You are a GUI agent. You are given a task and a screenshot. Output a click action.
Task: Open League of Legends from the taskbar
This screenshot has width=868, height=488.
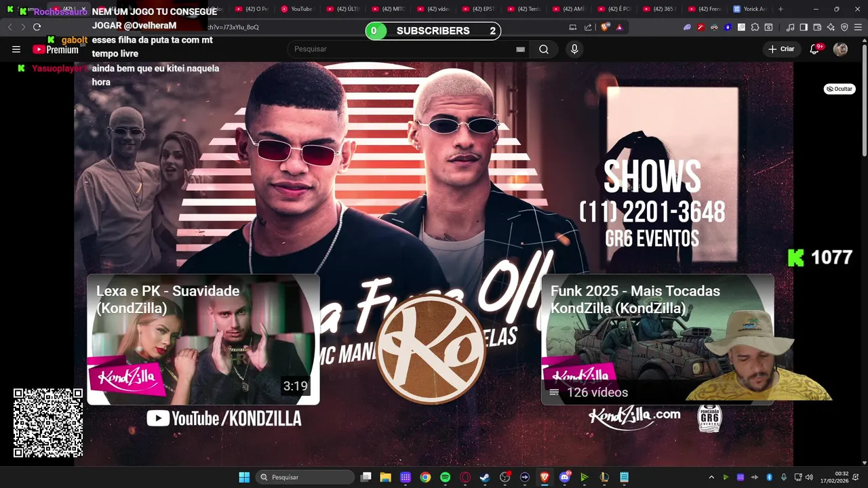click(x=604, y=477)
